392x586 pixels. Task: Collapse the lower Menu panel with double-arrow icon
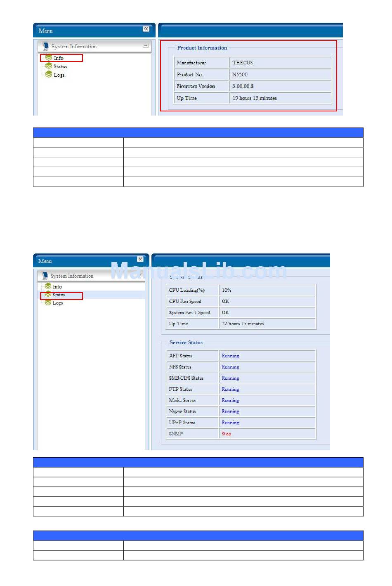point(140,259)
